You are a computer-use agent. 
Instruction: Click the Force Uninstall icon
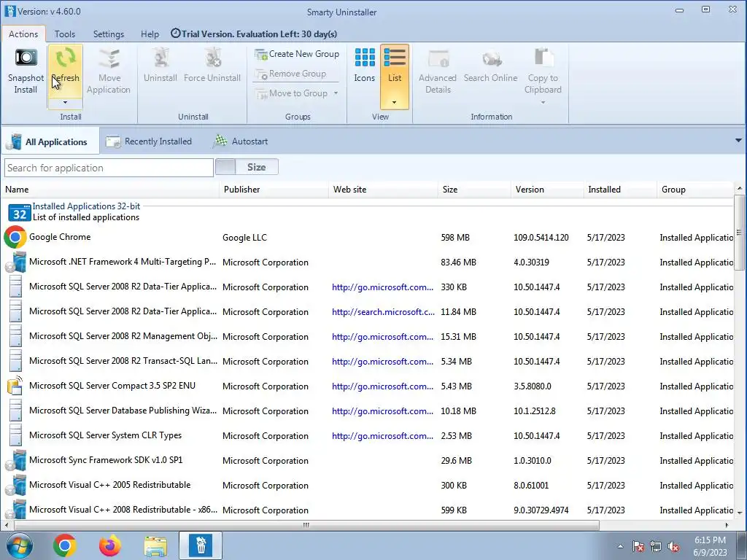click(x=212, y=58)
